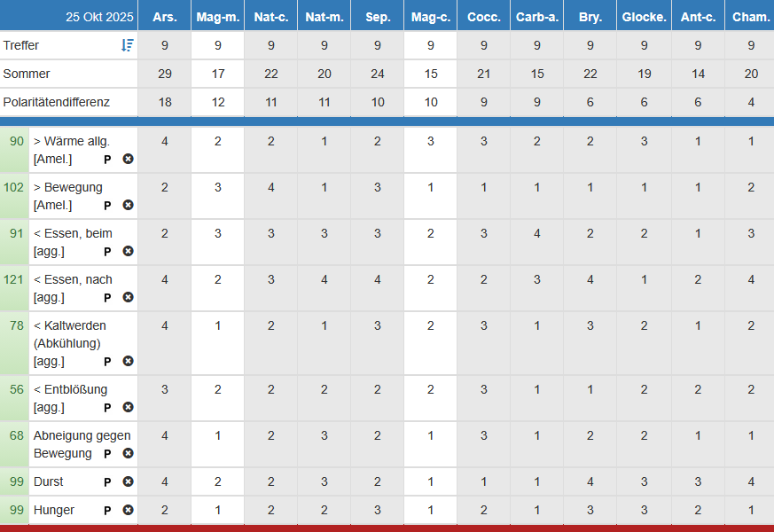The width and height of the screenshot is (774, 532).
Task: Toggle polarity P for Entblößung
Action: point(107,408)
